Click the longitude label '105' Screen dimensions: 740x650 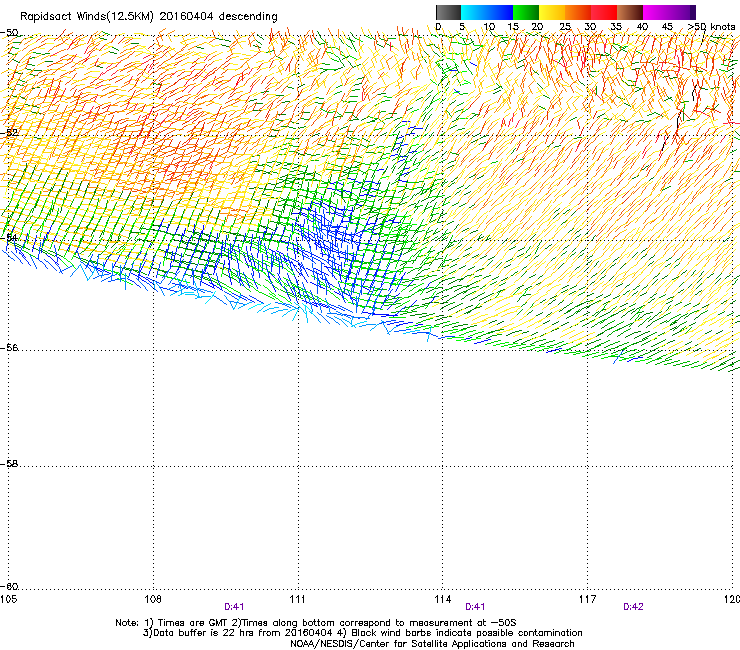click(9, 599)
